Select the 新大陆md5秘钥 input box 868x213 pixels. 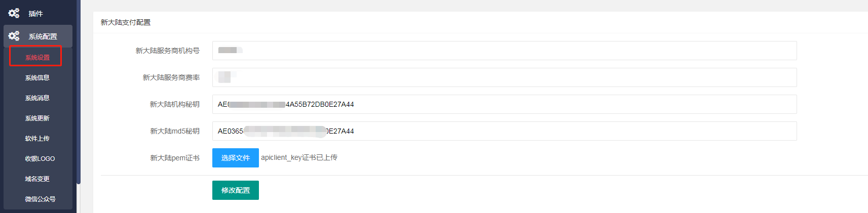[x=504, y=131]
